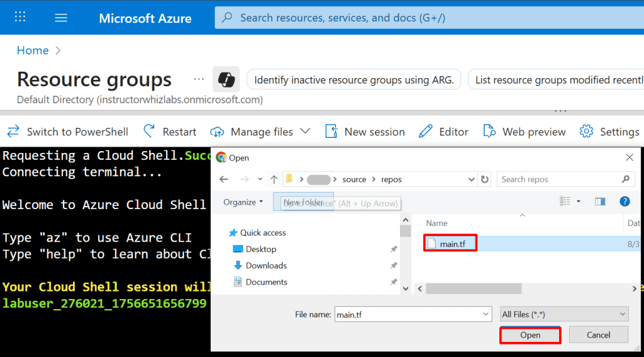Select Downloads in Quick access
Screen dimensions: 644x357
click(x=265, y=266)
